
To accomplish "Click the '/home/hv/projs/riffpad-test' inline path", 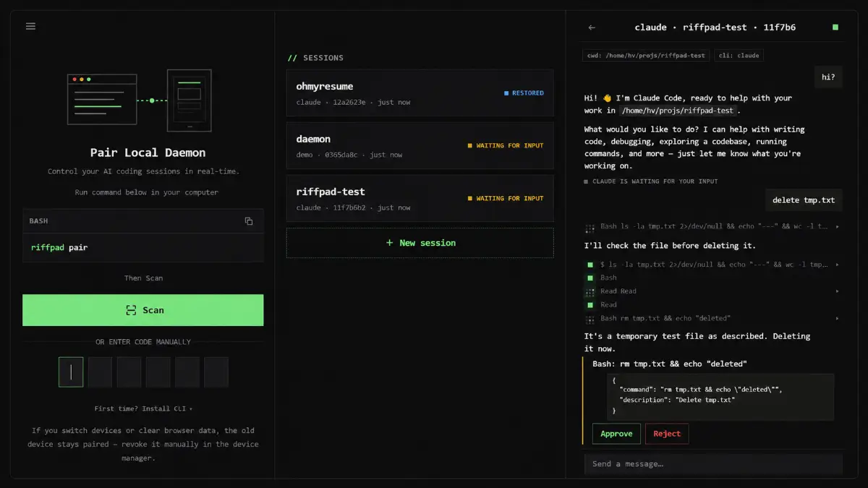I will pyautogui.click(x=679, y=111).
